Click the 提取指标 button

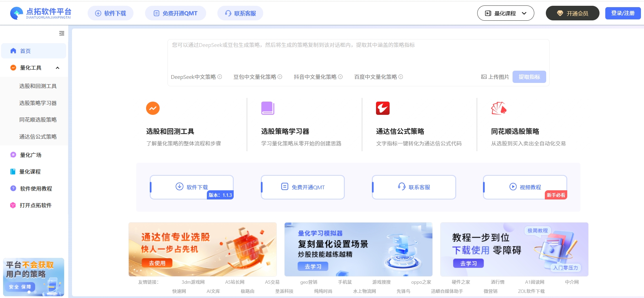click(529, 77)
